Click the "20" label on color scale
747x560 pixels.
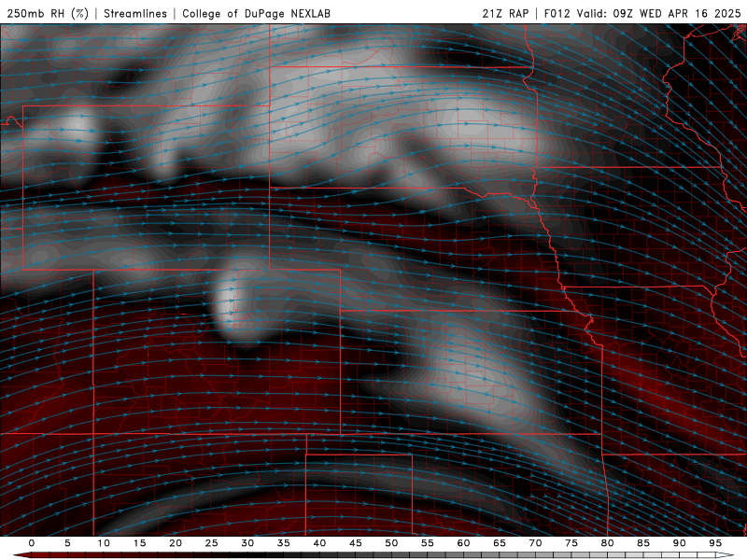click(176, 543)
